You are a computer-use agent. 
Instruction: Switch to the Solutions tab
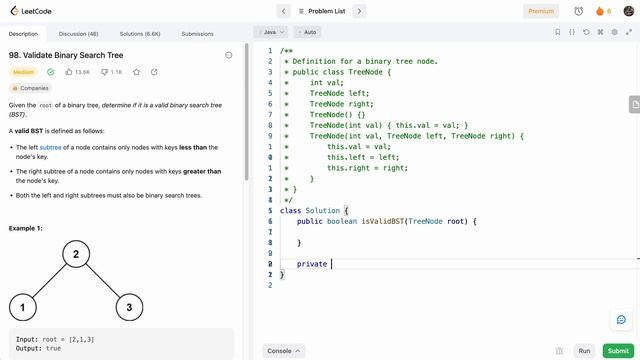click(x=140, y=34)
